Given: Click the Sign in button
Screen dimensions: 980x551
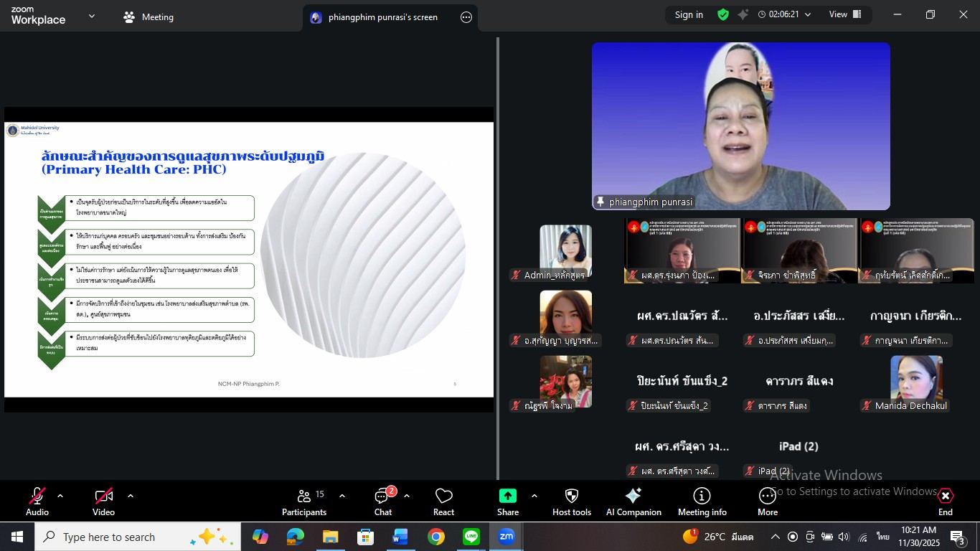Looking at the screenshot, I should pos(689,14).
